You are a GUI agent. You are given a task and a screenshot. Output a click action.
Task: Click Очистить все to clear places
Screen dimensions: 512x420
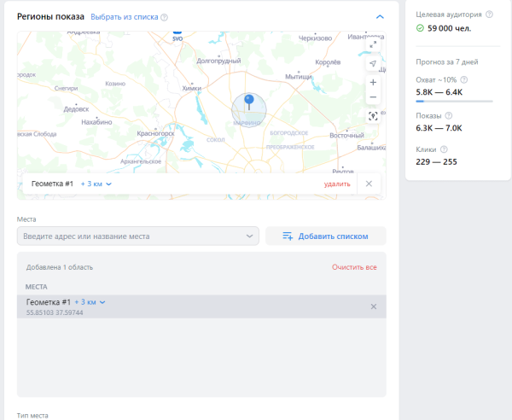[354, 267]
